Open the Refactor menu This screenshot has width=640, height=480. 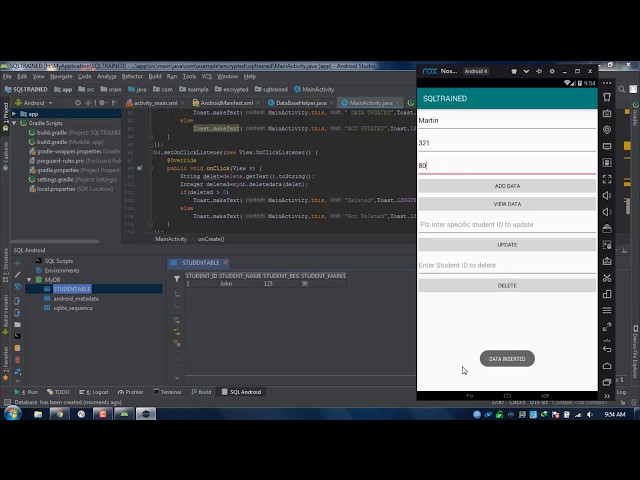[x=132, y=76]
